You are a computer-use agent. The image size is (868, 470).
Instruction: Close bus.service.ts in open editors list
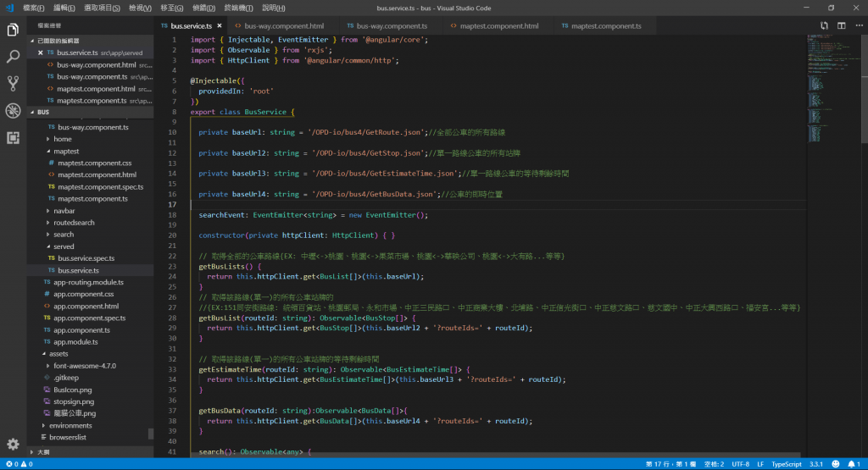pyautogui.click(x=41, y=53)
